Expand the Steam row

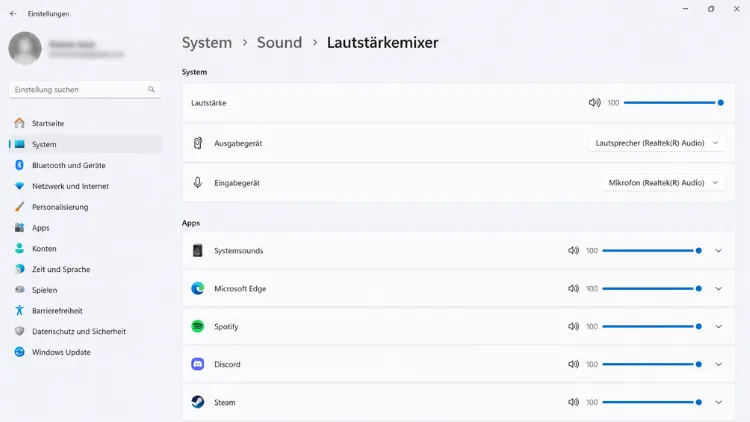[718, 402]
